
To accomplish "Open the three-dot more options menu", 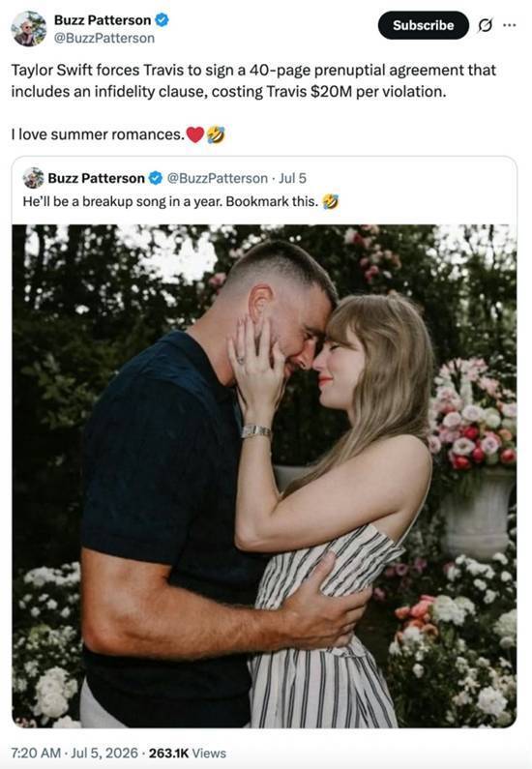I will click(x=510, y=25).
